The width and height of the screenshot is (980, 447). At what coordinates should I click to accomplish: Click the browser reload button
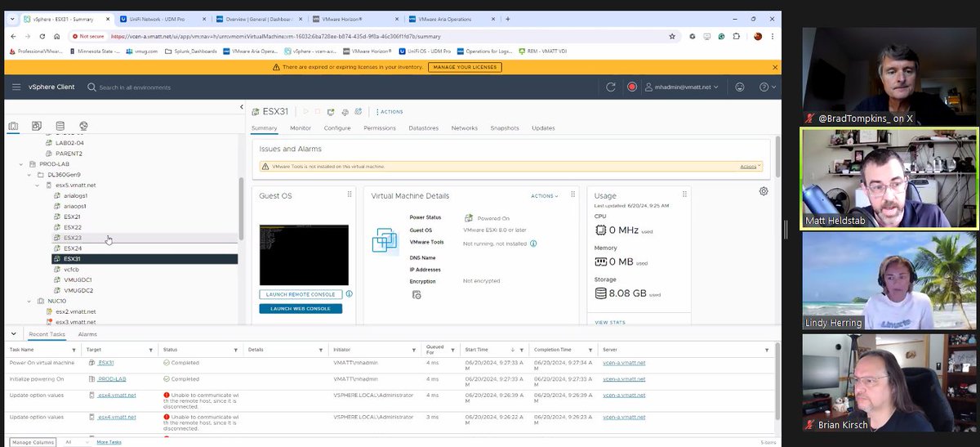(x=42, y=36)
